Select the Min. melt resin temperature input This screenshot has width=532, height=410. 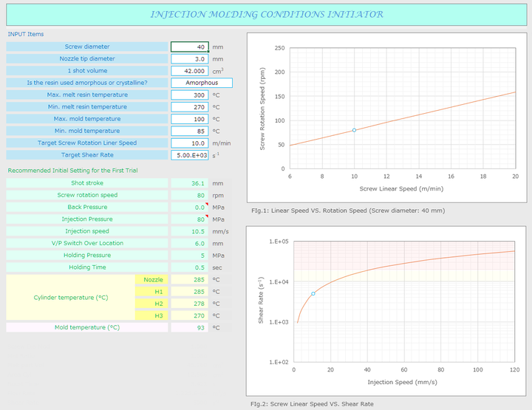click(x=190, y=107)
